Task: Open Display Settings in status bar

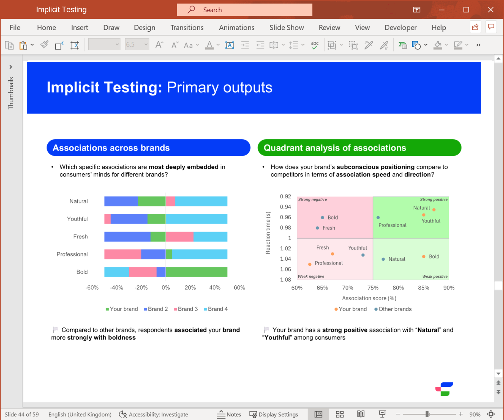Action: pyautogui.click(x=274, y=414)
